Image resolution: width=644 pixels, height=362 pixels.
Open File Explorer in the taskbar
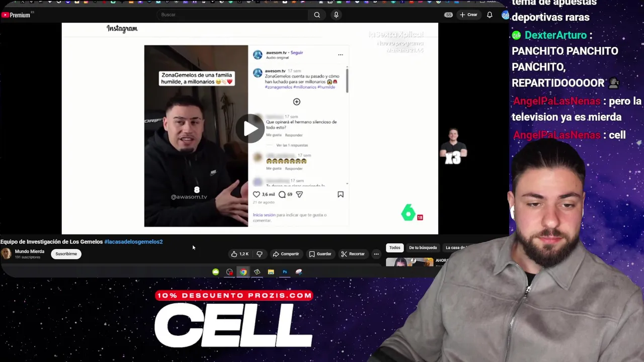(x=271, y=272)
